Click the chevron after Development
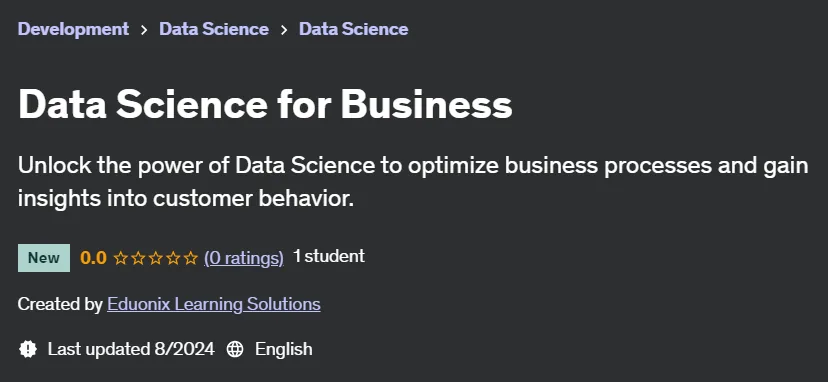This screenshot has height=382, width=828. 144,30
